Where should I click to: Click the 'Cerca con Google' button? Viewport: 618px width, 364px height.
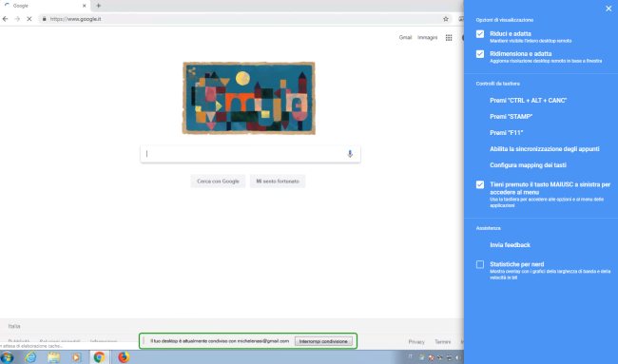point(218,182)
